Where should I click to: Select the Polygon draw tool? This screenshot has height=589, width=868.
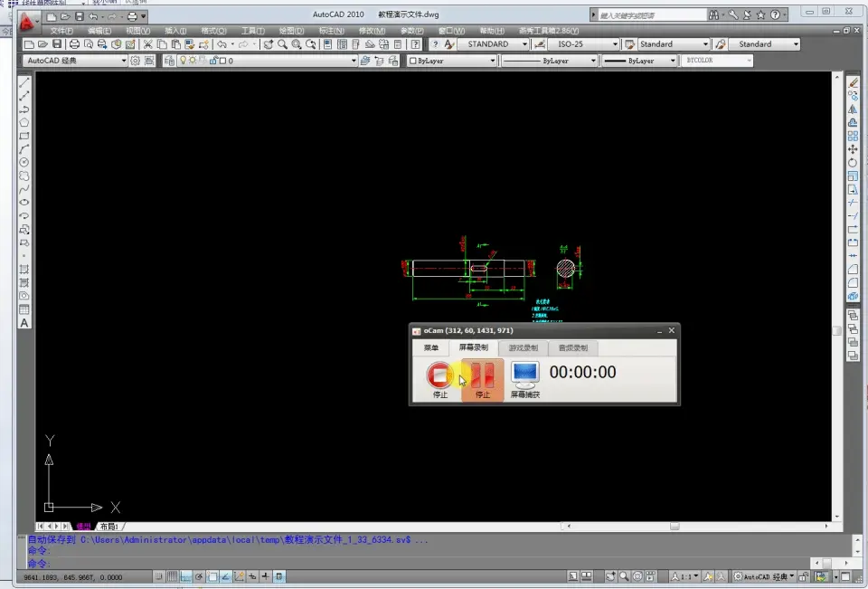pyautogui.click(x=24, y=122)
